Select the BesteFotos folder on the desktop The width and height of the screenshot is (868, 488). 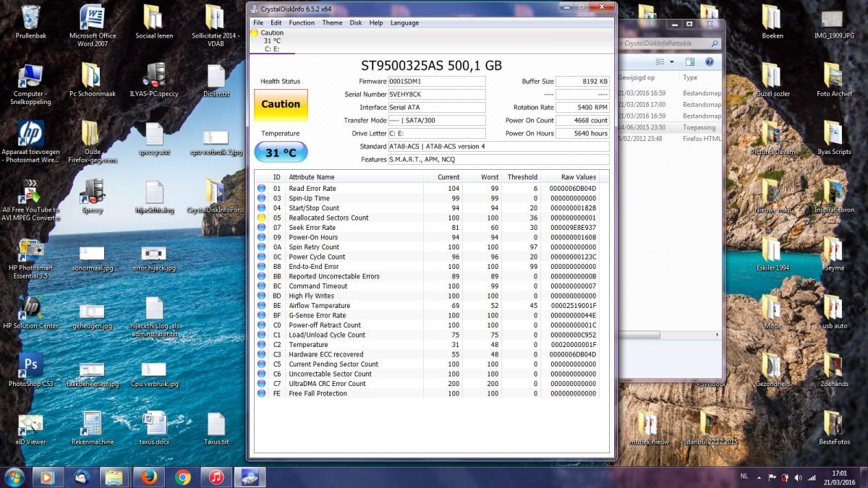point(834,428)
